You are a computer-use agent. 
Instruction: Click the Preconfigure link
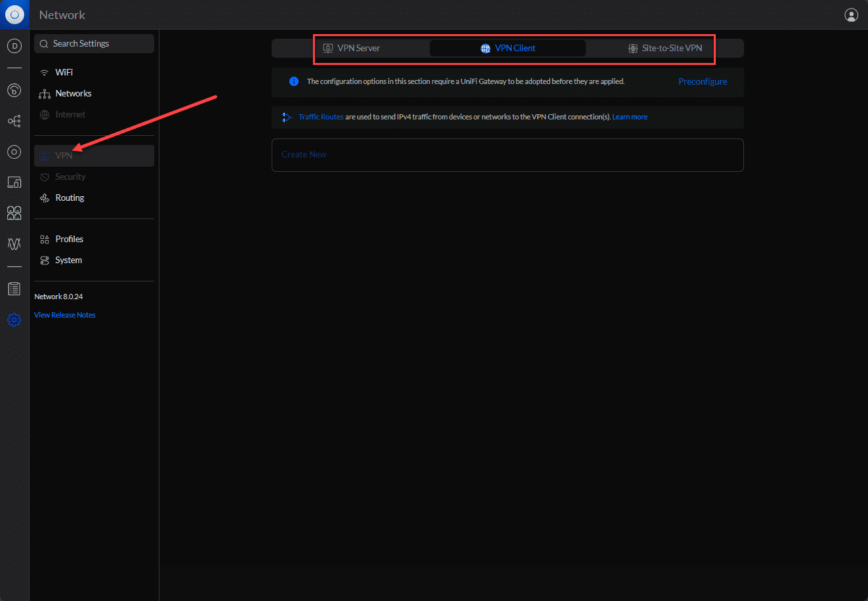click(703, 81)
